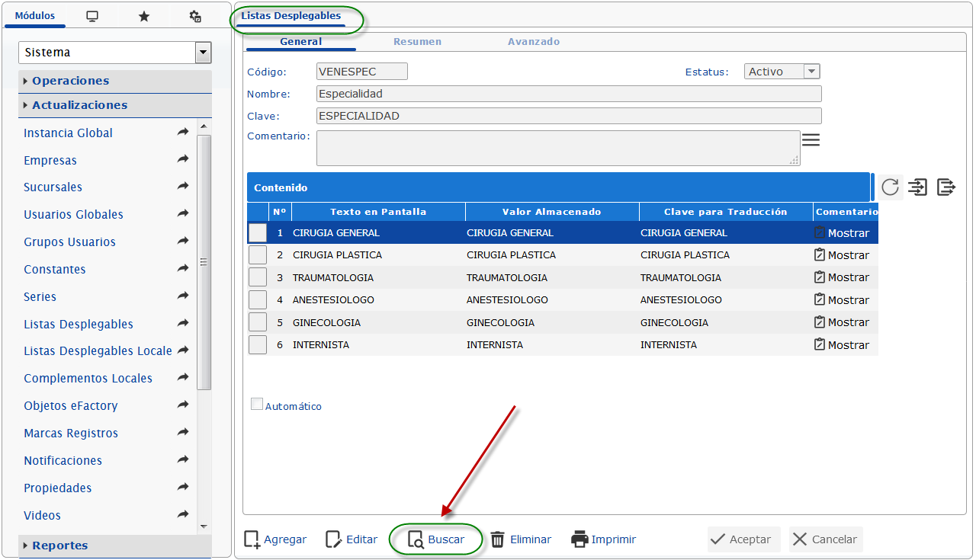Viewport: 976px width, 560px height.
Task: Check the row selector for CIRUGIA PLASTICA
Action: click(258, 255)
